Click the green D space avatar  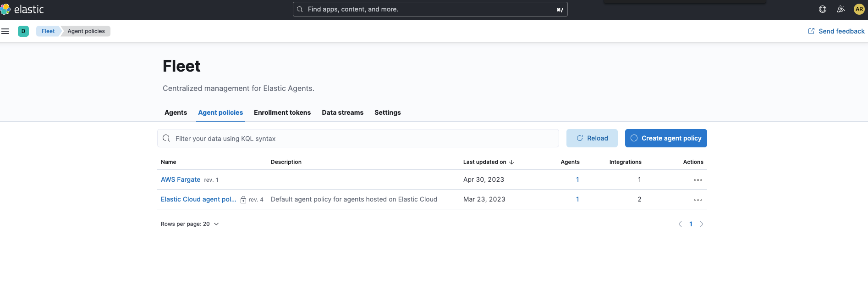[23, 31]
